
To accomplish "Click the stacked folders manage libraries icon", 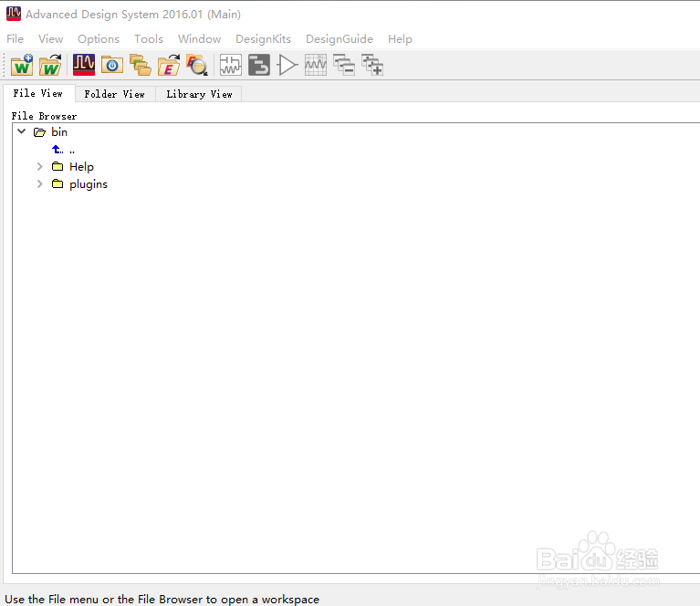I will (141, 65).
